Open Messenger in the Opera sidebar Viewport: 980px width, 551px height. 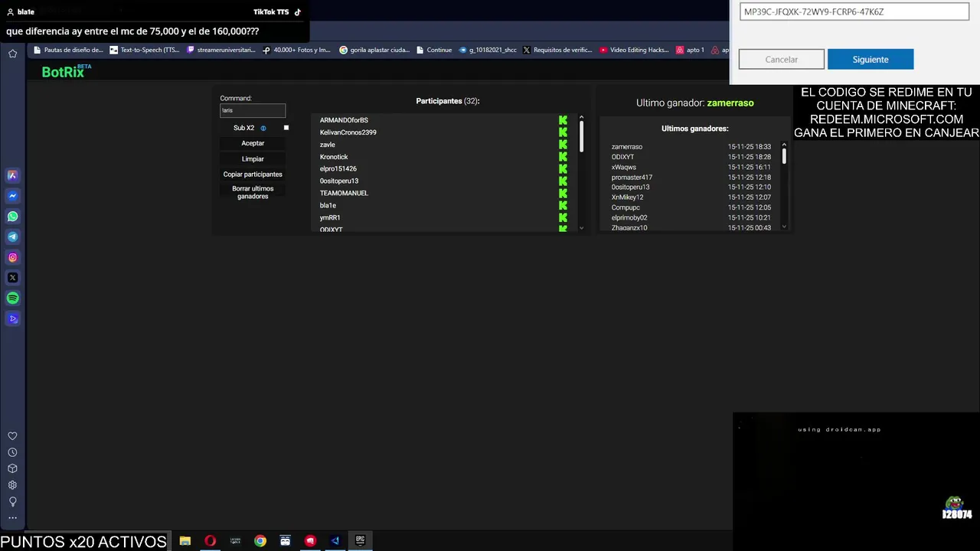point(12,196)
